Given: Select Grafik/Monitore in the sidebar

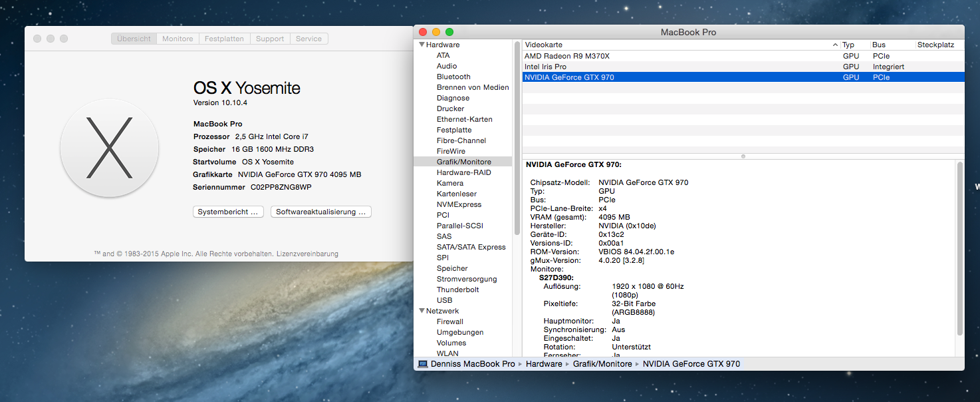Looking at the screenshot, I should tap(463, 162).
